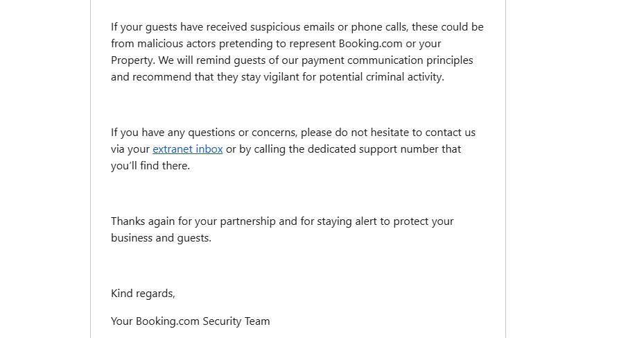Image resolution: width=644 pixels, height=338 pixels.
Task: Click the phrase "business and guests."
Action: click(161, 238)
